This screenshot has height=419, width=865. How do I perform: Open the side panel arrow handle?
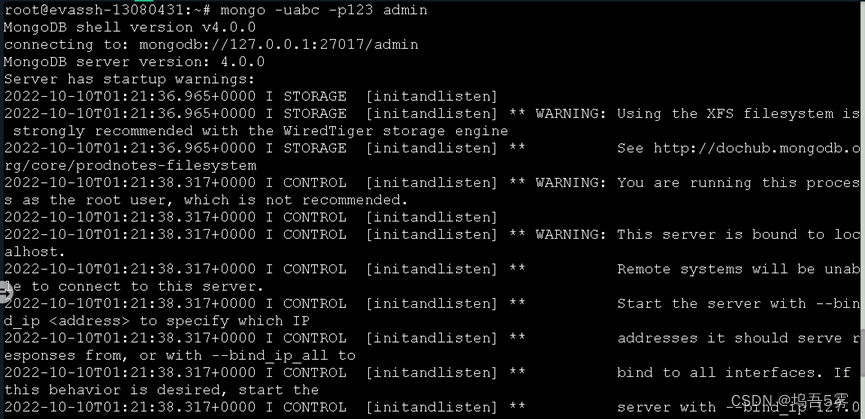[x=5, y=293]
